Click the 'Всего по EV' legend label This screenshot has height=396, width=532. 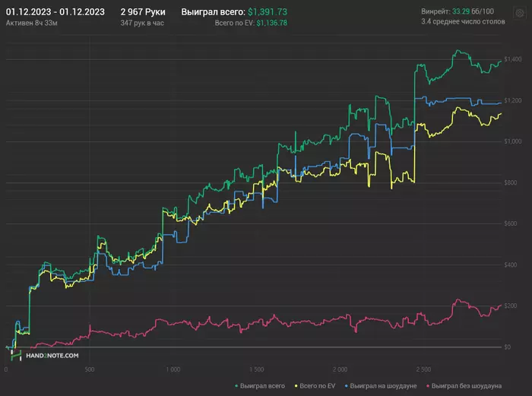click(318, 386)
